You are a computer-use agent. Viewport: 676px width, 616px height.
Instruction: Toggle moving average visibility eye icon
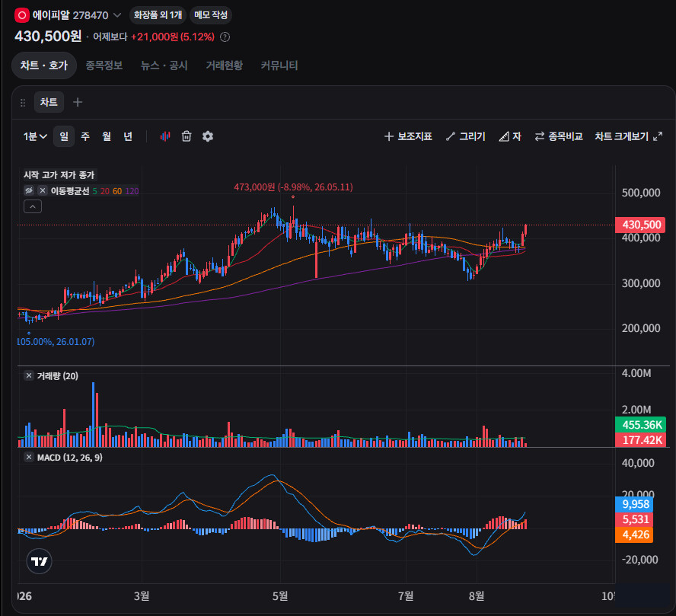click(29, 190)
